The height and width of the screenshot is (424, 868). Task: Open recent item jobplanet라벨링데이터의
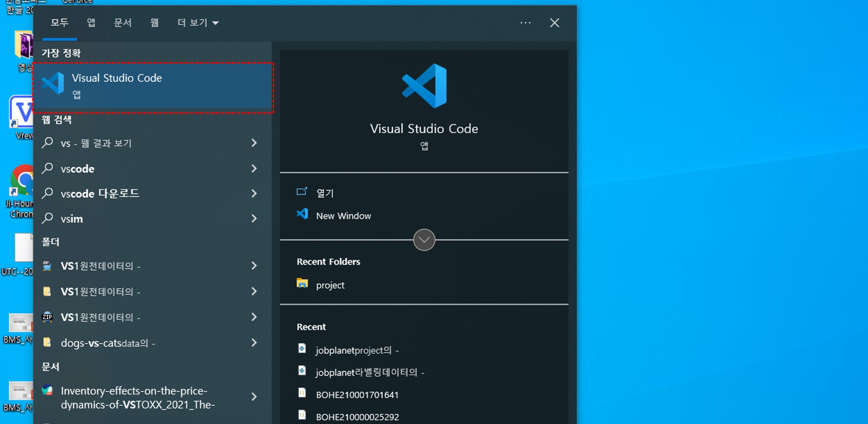tap(370, 372)
